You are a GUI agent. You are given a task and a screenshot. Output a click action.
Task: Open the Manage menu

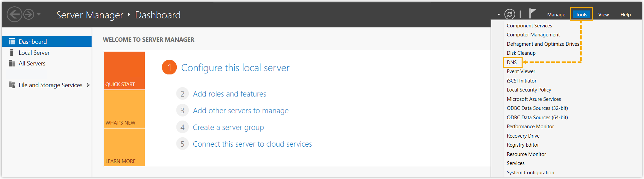pyautogui.click(x=556, y=15)
